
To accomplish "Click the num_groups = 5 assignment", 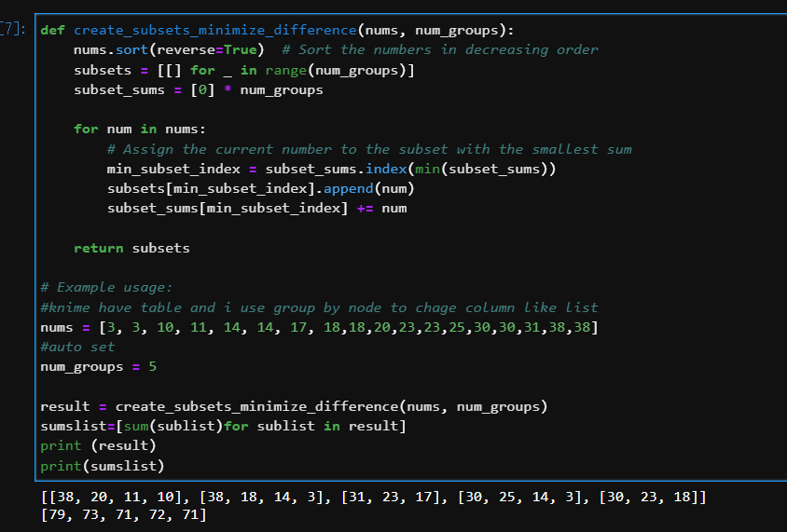I will pos(98,366).
